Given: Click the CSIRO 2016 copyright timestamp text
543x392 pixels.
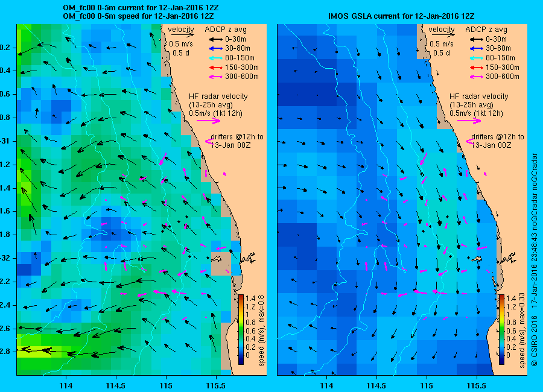Looking at the screenshot, I should coord(535,260).
